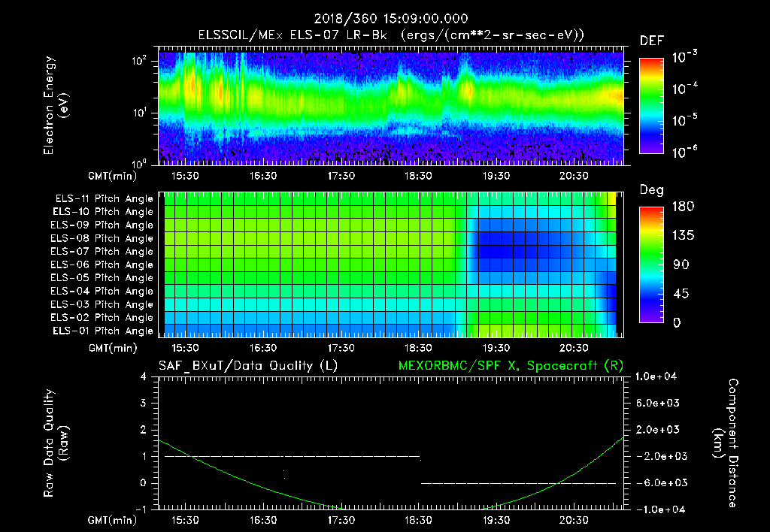The height and width of the screenshot is (532, 770).
Task: Click the 18:30 tick under the bottom plot
Action: click(x=418, y=520)
